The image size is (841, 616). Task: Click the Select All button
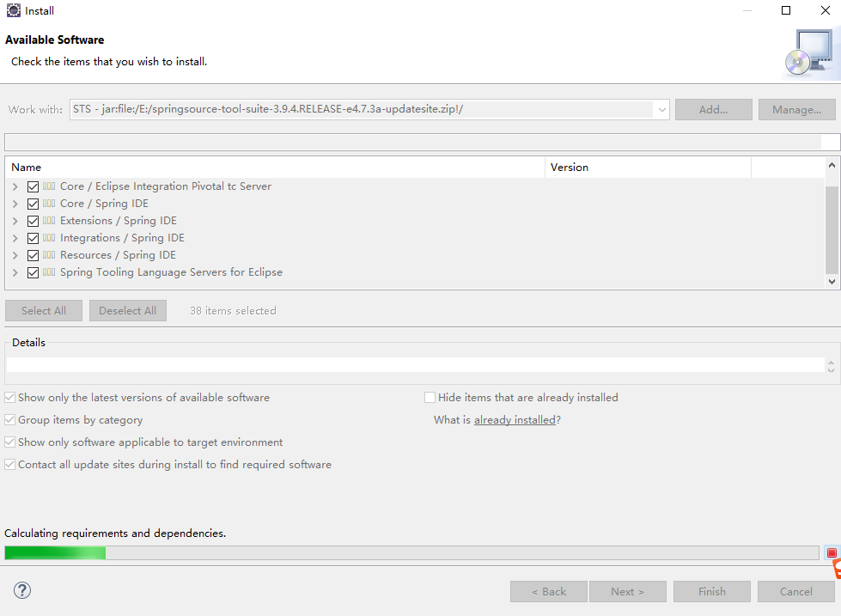coord(44,311)
